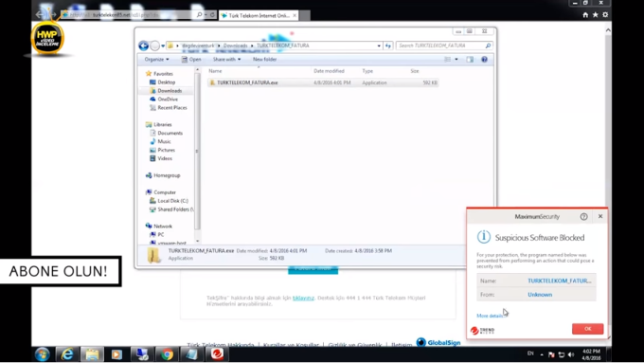
Task: Open Windows Media Player taskbar icon
Action: coord(116,354)
